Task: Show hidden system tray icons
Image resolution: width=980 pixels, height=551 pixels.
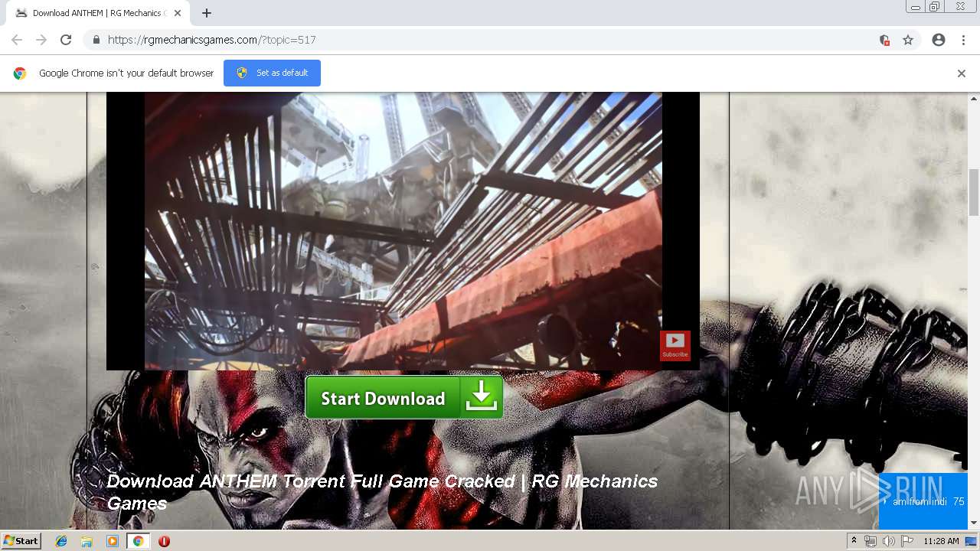Action: 854,541
